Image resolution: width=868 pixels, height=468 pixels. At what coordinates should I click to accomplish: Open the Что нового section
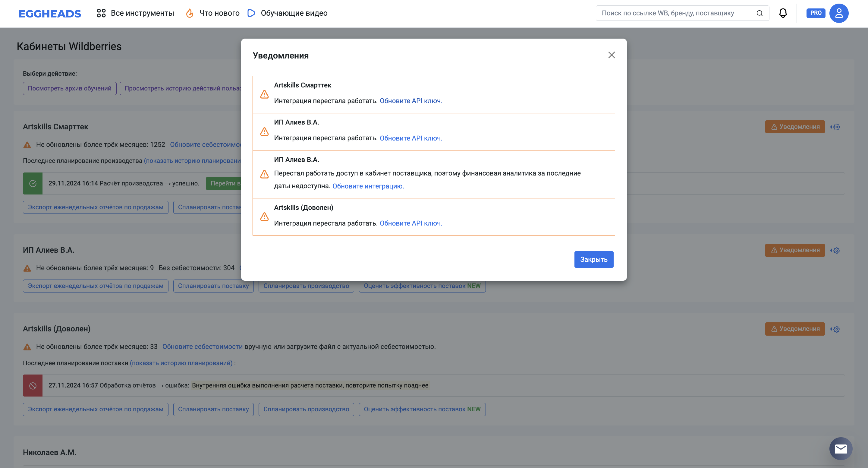tap(212, 13)
